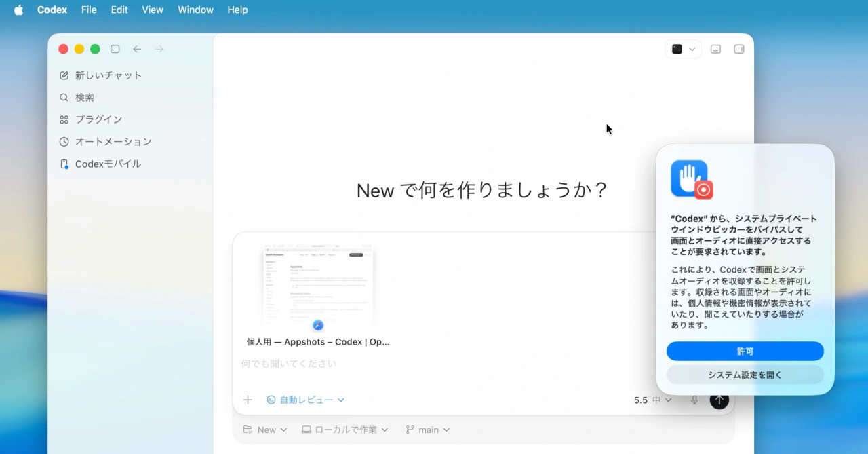Open the Window menu

(195, 10)
